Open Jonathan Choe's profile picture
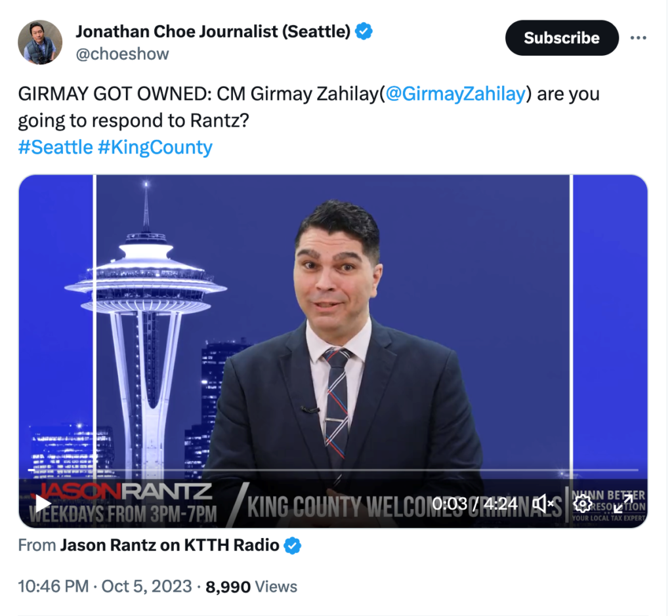 point(40,43)
